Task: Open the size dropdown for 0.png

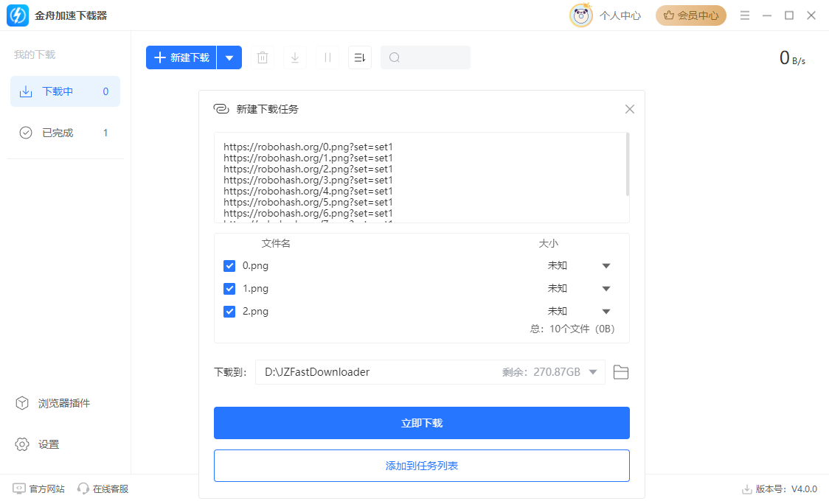Action: click(x=606, y=265)
